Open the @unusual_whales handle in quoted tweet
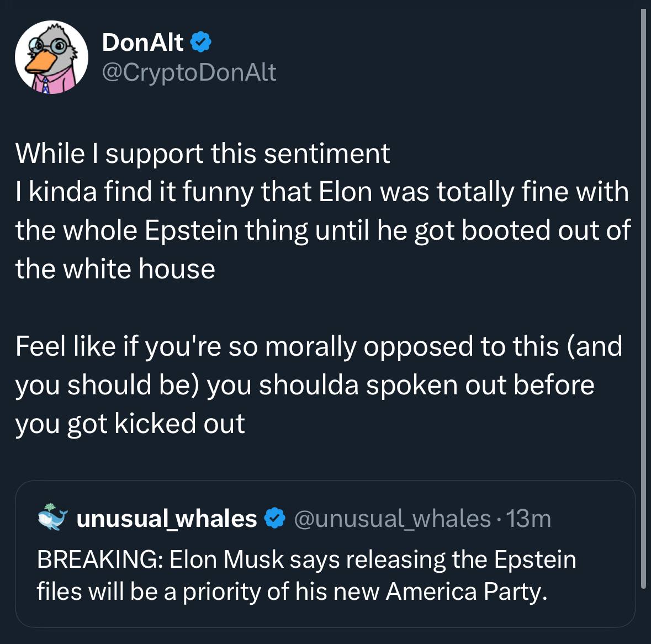This screenshot has height=644, width=651. (x=393, y=519)
